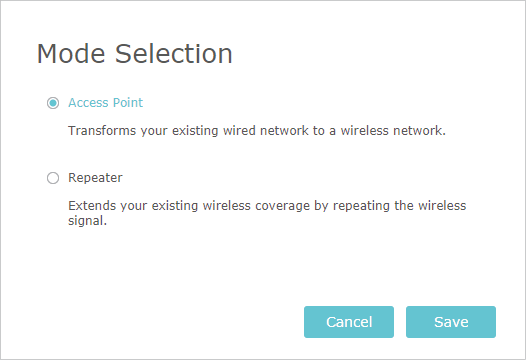
Task: Select the Repeater radio button
Action: [53, 178]
